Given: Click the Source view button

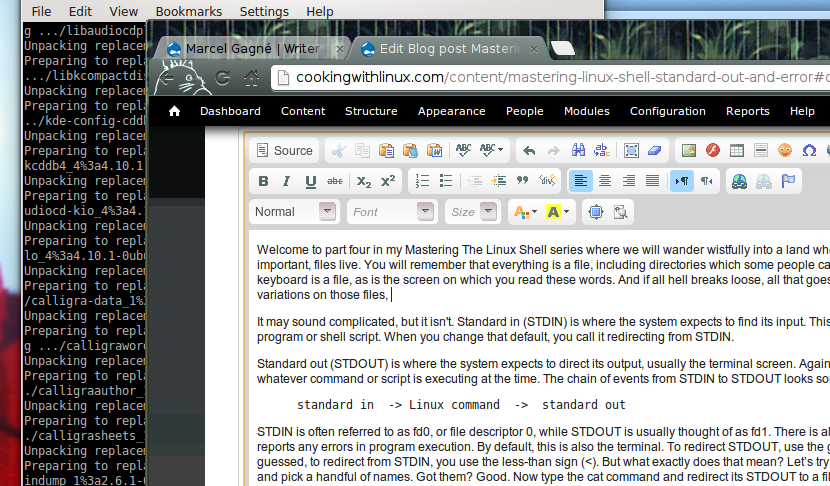Looking at the screenshot, I should click(284, 151).
